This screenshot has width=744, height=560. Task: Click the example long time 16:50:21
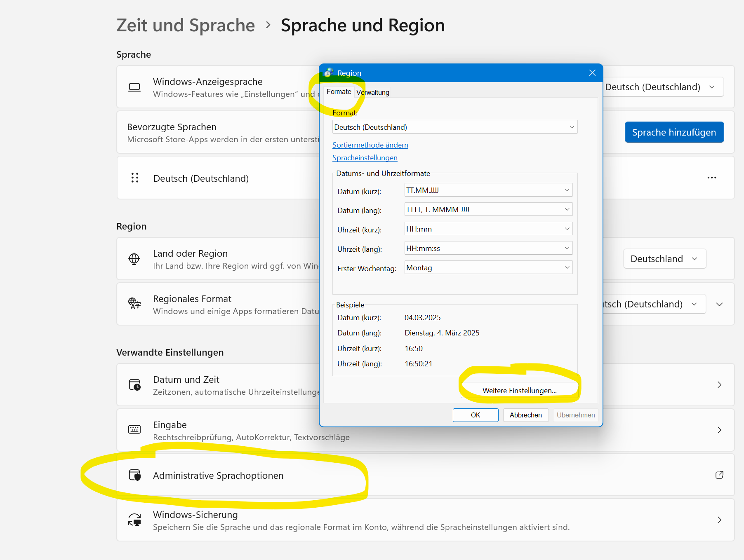419,364
